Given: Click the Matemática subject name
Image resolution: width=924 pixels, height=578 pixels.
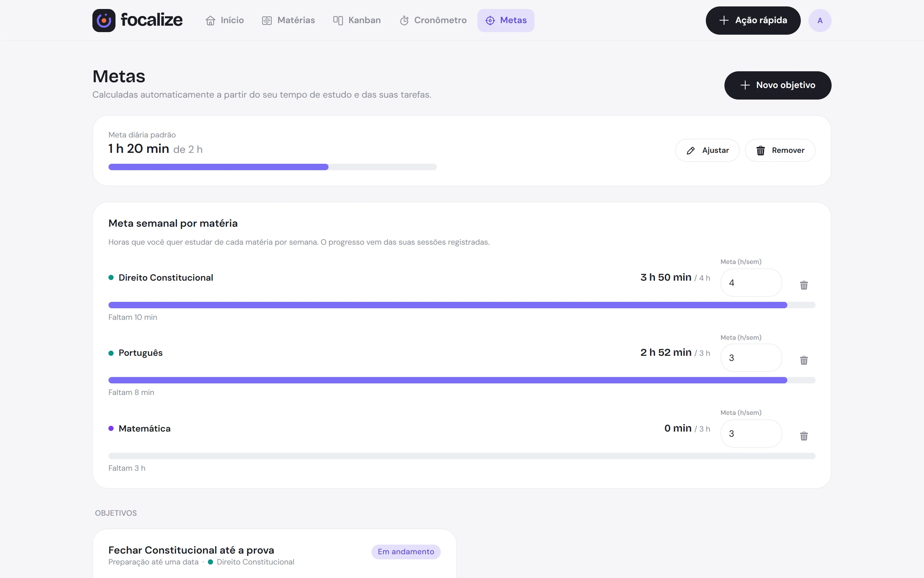Looking at the screenshot, I should point(144,429).
